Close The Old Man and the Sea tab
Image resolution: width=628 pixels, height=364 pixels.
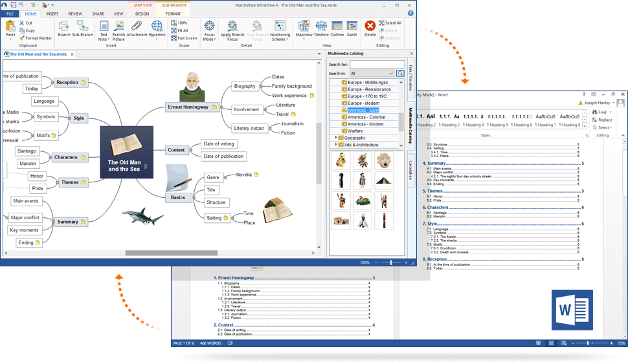(x=72, y=54)
